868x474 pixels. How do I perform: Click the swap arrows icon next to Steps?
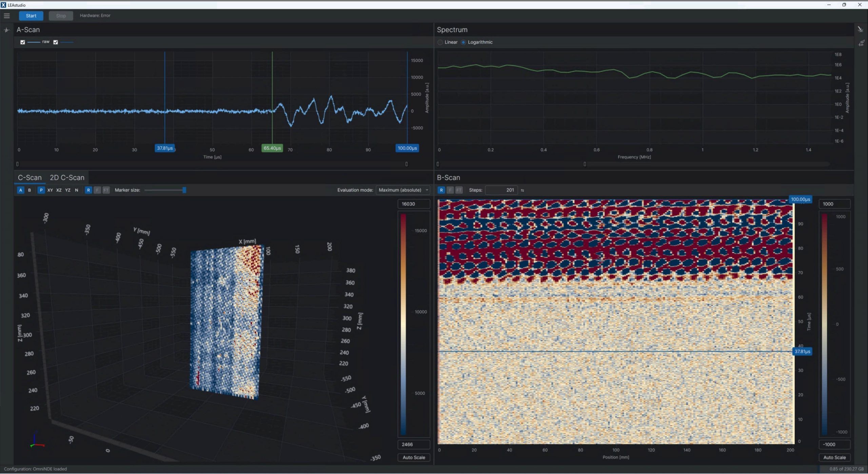point(522,190)
